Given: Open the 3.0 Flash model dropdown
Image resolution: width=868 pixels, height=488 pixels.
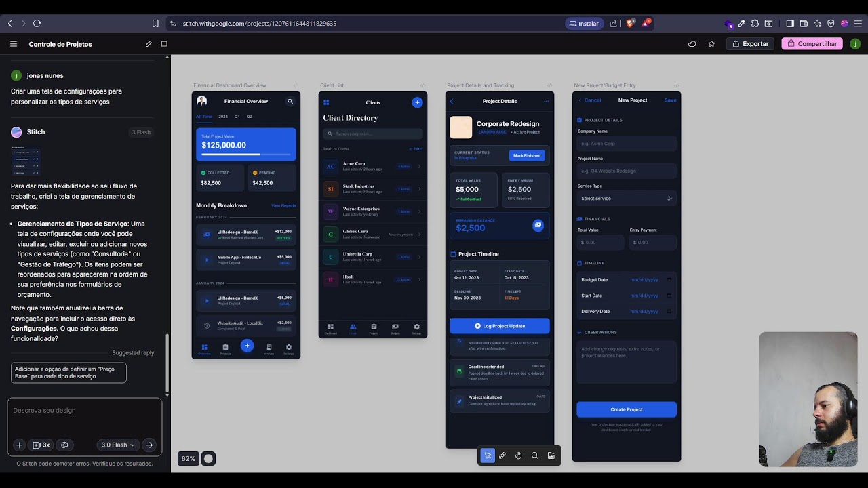Looking at the screenshot, I should (x=118, y=445).
